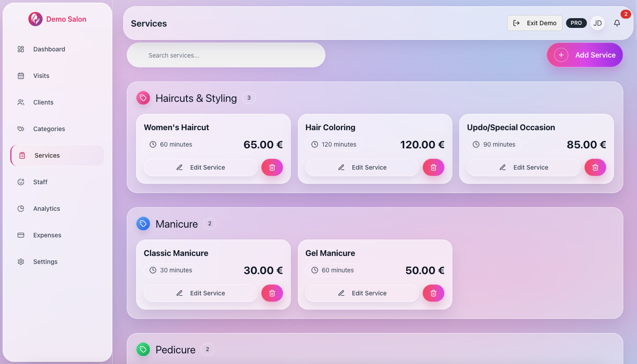Open the Clients page

pyautogui.click(x=57, y=102)
